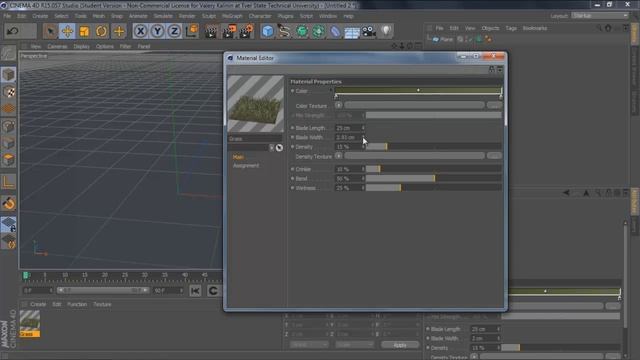
Task: Click Make Editable icon in left palette
Action: [x=9, y=53]
